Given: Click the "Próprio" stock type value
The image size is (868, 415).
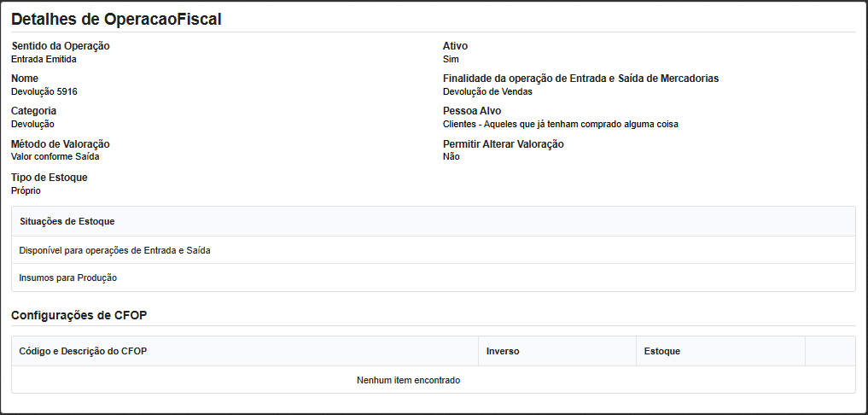Looking at the screenshot, I should [26, 190].
